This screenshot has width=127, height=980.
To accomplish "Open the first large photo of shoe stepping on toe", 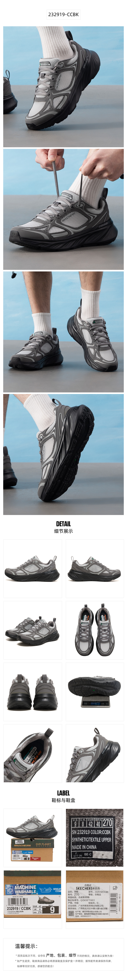I will pyautogui.click(x=63, y=87).
